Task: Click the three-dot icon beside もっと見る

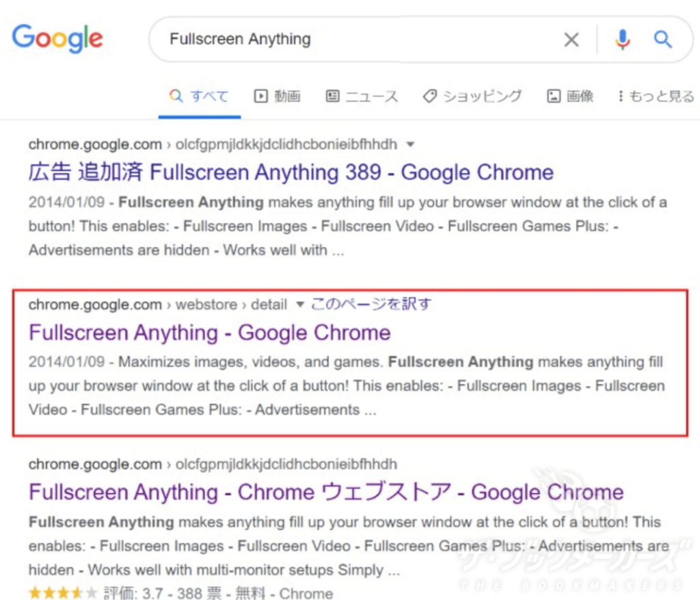Action: (621, 96)
